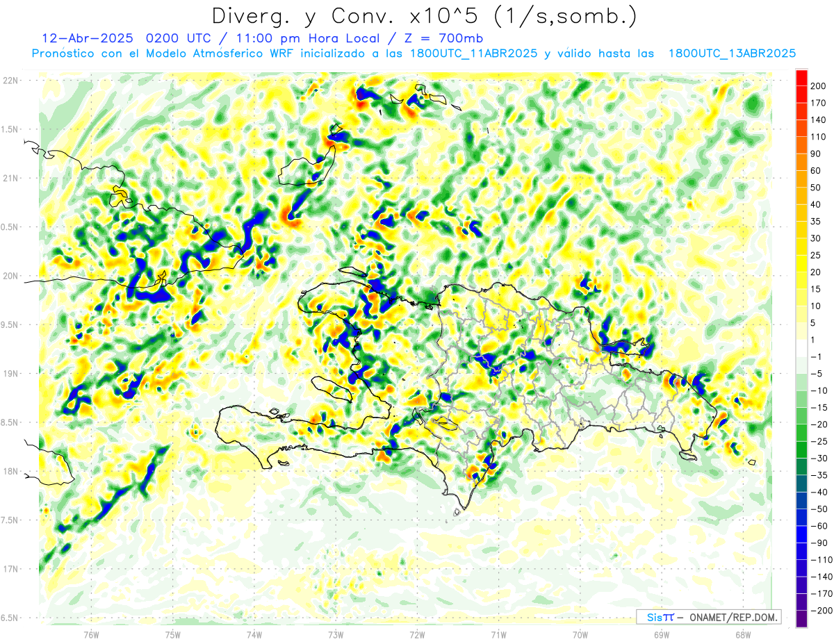The height and width of the screenshot is (644, 834).
Task: Click the '17N' latitude axis label
Action: point(10,569)
